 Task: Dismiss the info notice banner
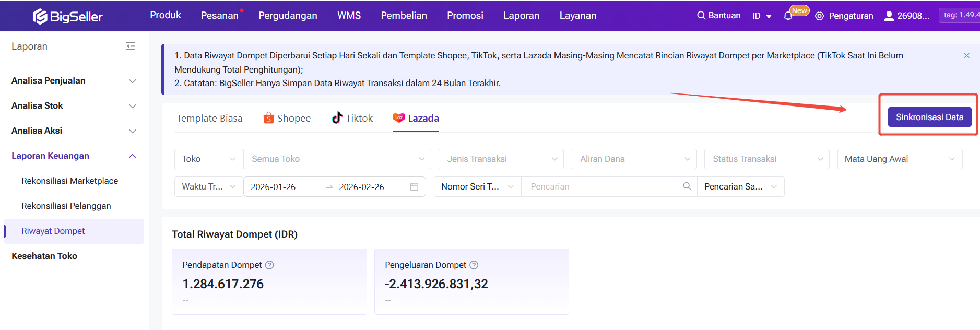click(966, 56)
